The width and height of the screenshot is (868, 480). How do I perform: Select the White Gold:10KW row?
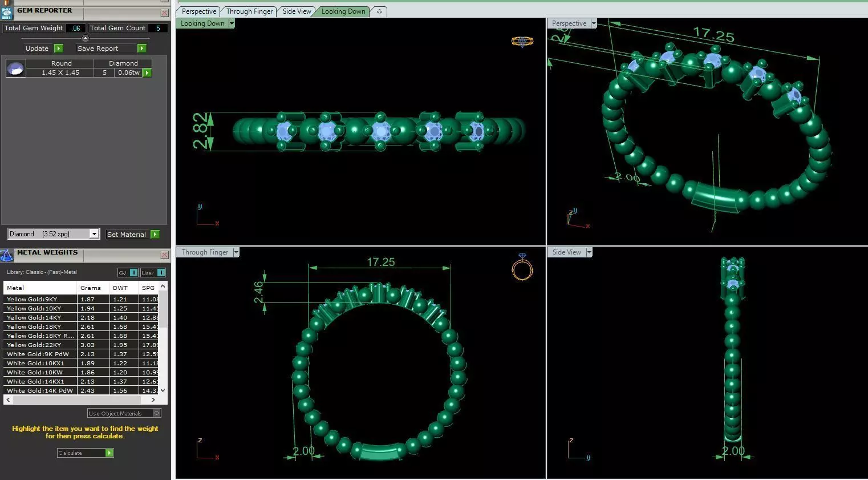click(82, 372)
